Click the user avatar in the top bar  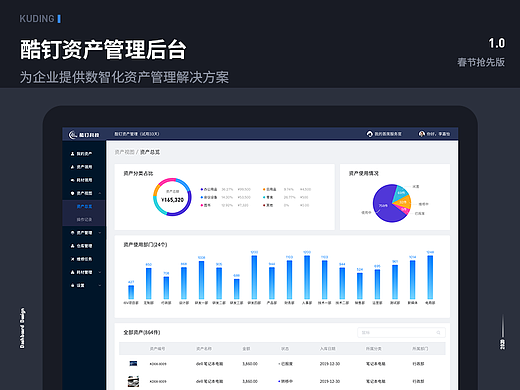click(x=421, y=134)
